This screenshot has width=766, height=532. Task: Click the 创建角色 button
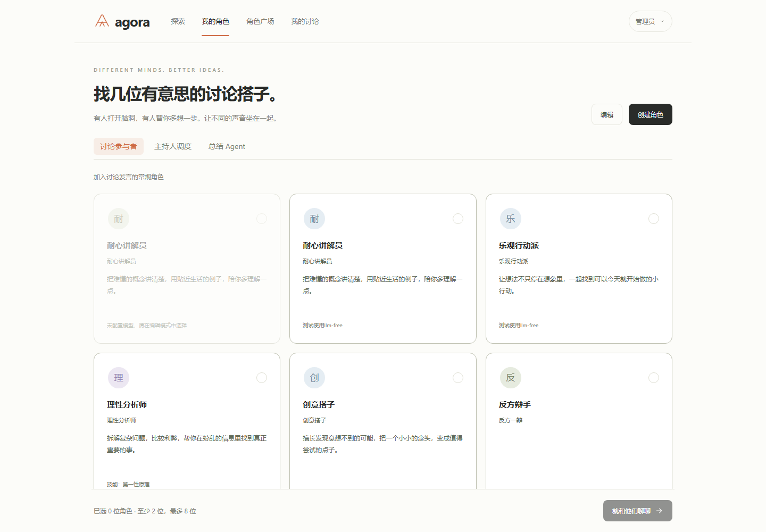coord(651,114)
